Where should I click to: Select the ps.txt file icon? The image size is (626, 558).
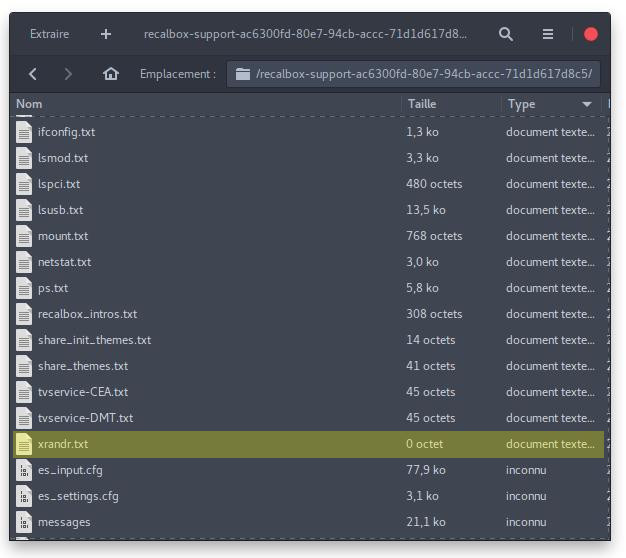(x=24, y=288)
